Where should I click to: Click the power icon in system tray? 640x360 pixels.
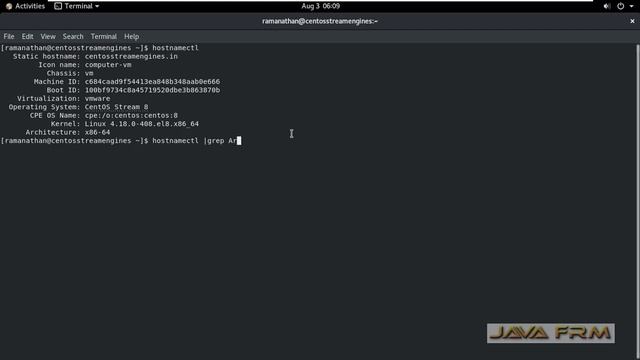620,6
